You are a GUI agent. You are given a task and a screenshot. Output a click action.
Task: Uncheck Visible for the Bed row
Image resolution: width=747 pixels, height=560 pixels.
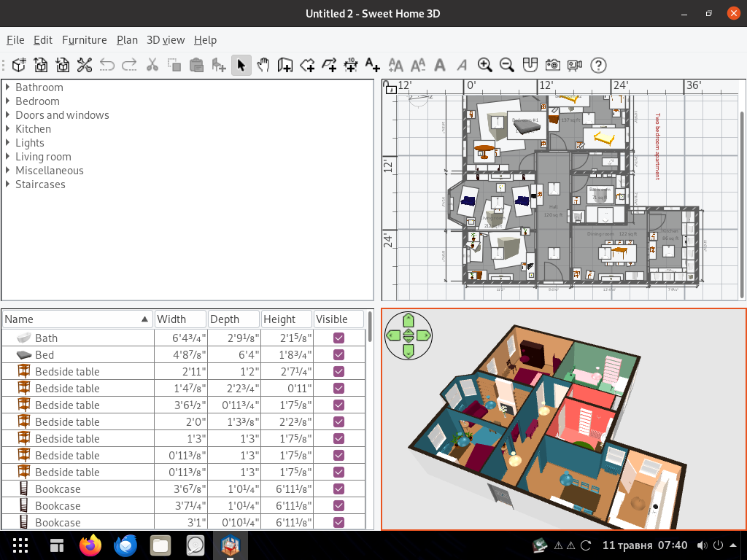[338, 355]
